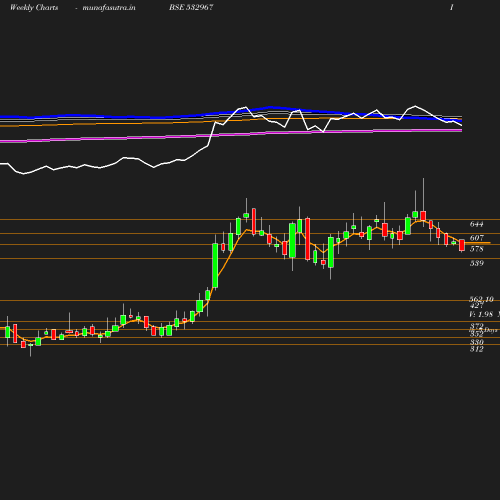Click the "312" price level label
The height and width of the screenshot is (500, 500).
click(x=477, y=349)
